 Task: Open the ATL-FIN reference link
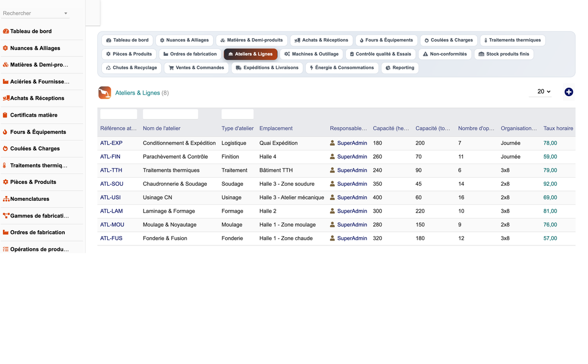tap(110, 157)
